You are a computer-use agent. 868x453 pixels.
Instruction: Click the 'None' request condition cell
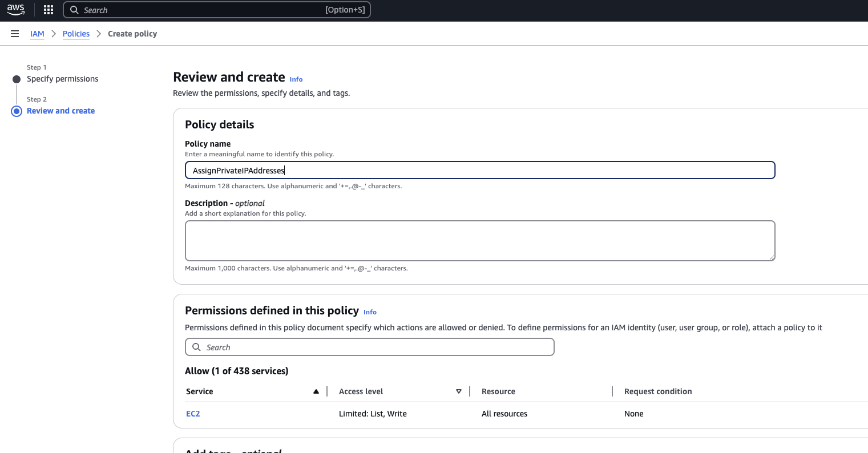(633, 414)
